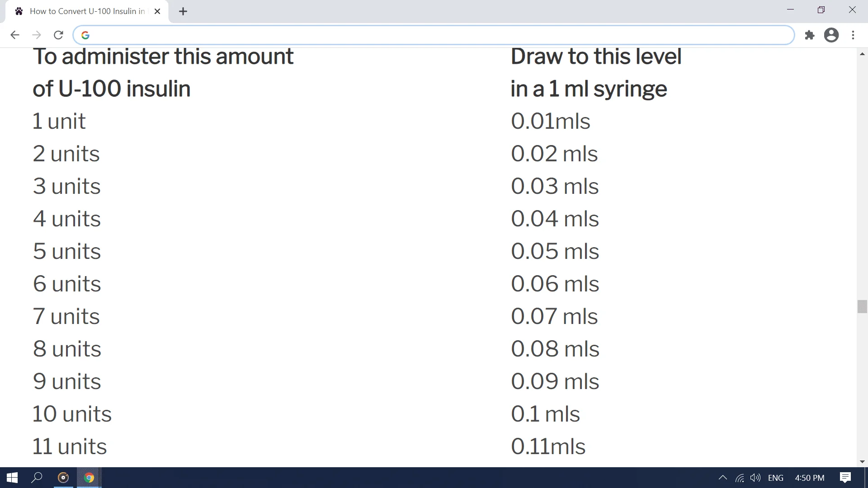868x488 pixels.
Task: Close the U-100 Insulin tab
Action: coord(157,12)
